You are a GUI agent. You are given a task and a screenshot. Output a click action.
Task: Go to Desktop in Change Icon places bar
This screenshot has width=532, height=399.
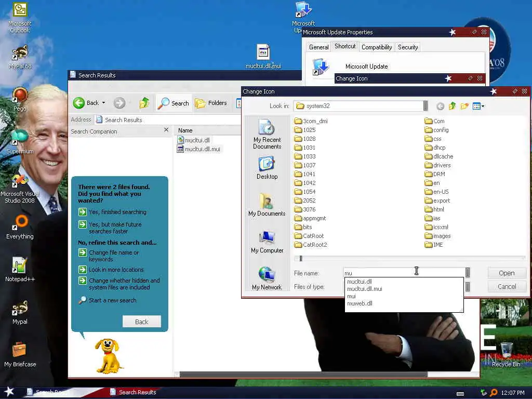(267, 168)
